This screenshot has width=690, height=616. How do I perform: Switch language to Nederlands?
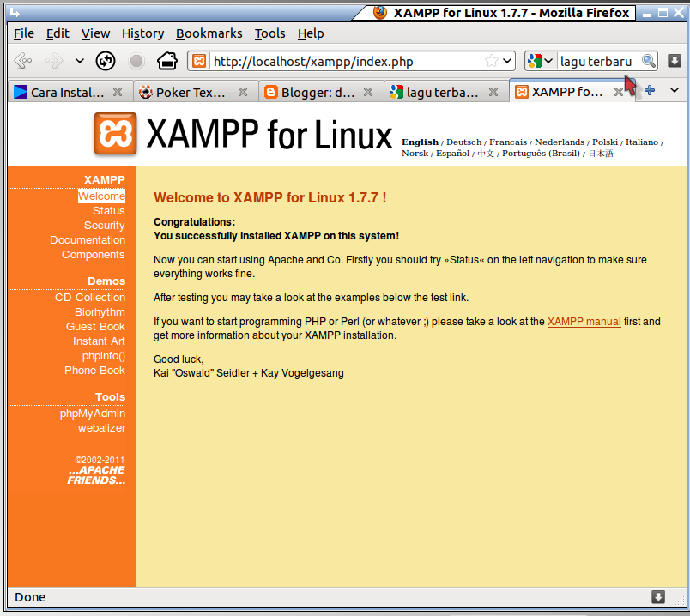(x=560, y=142)
